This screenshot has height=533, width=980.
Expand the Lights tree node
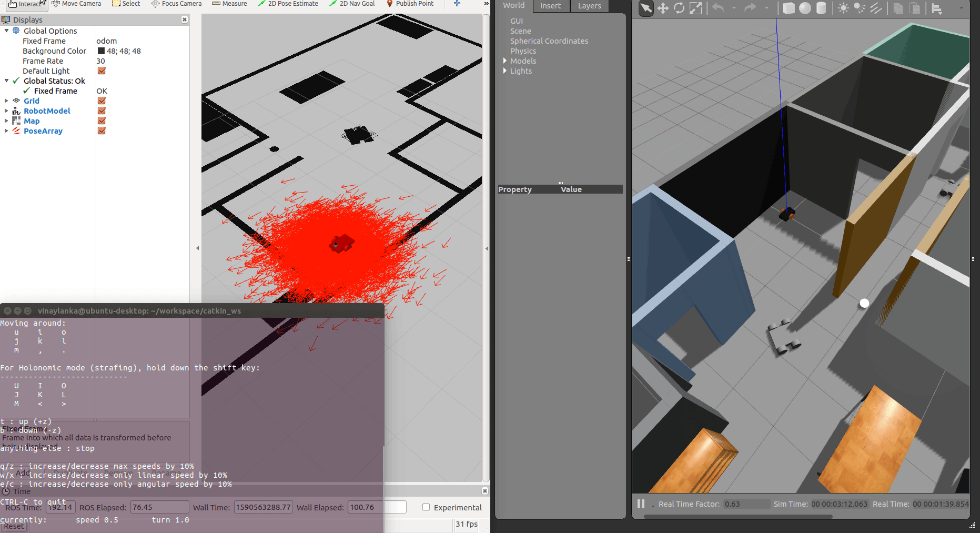tap(505, 71)
